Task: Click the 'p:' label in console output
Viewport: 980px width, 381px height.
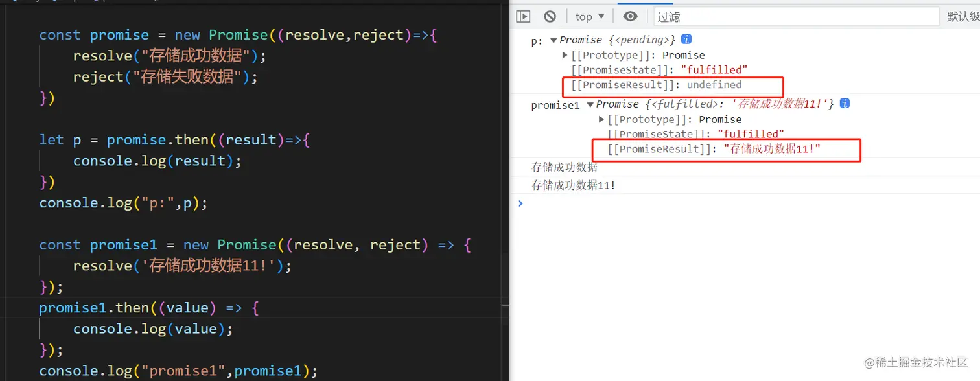Action: click(537, 41)
